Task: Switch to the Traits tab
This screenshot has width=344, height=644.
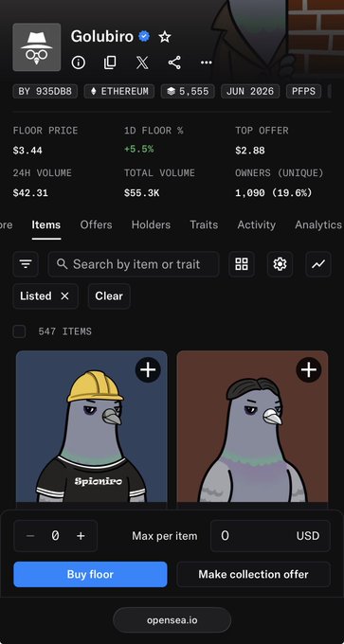Action: (204, 225)
